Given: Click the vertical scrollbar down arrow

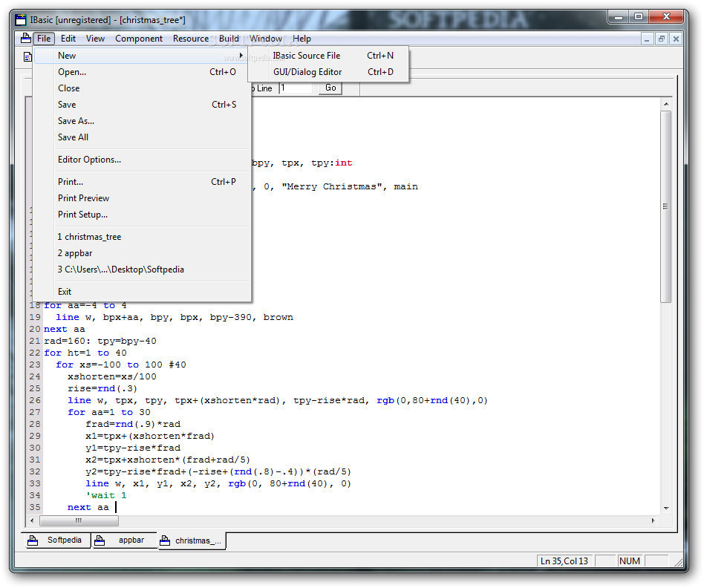Looking at the screenshot, I should (x=666, y=508).
